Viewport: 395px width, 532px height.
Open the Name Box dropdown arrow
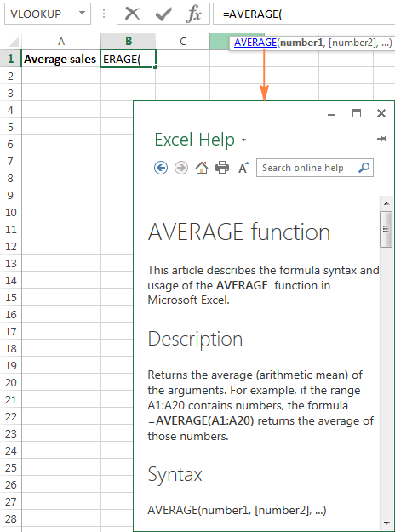(82, 14)
